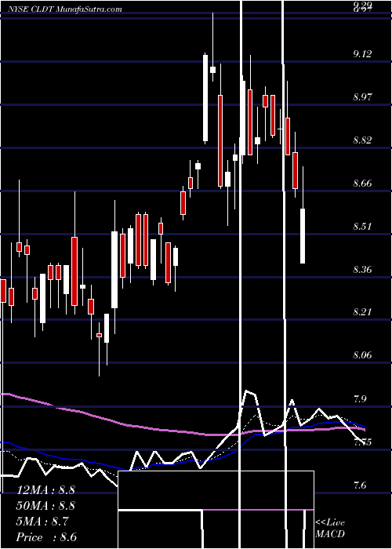The height and width of the screenshot is (549, 392).
Task: Select the 8.82 price level label
Action: [362, 140]
